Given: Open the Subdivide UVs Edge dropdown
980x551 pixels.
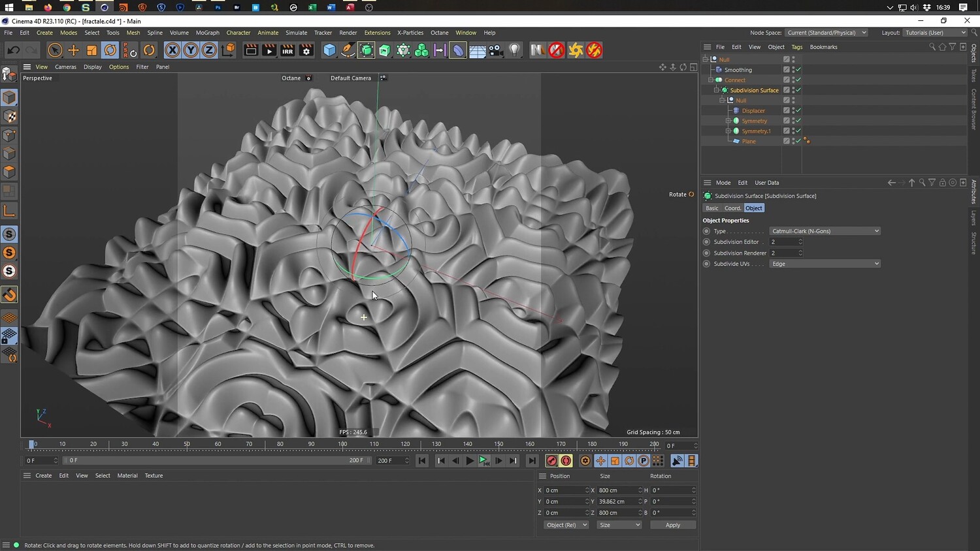Looking at the screenshot, I should (x=825, y=264).
